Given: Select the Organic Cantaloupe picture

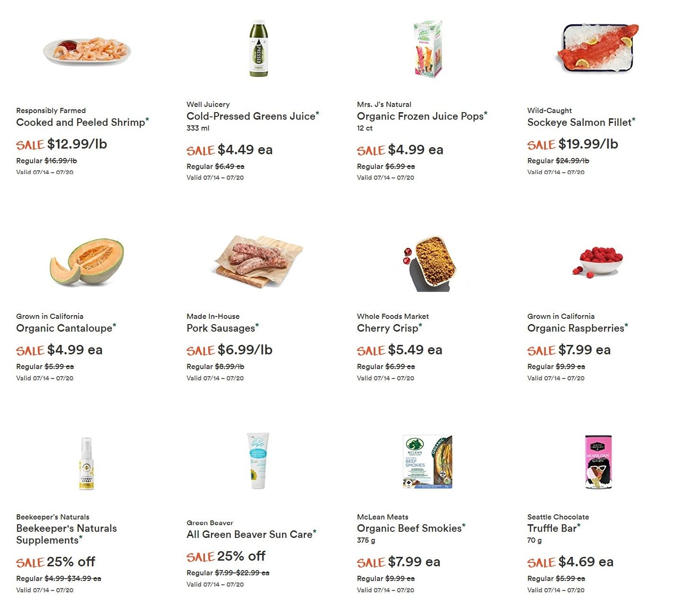Looking at the screenshot, I should click(87, 262).
